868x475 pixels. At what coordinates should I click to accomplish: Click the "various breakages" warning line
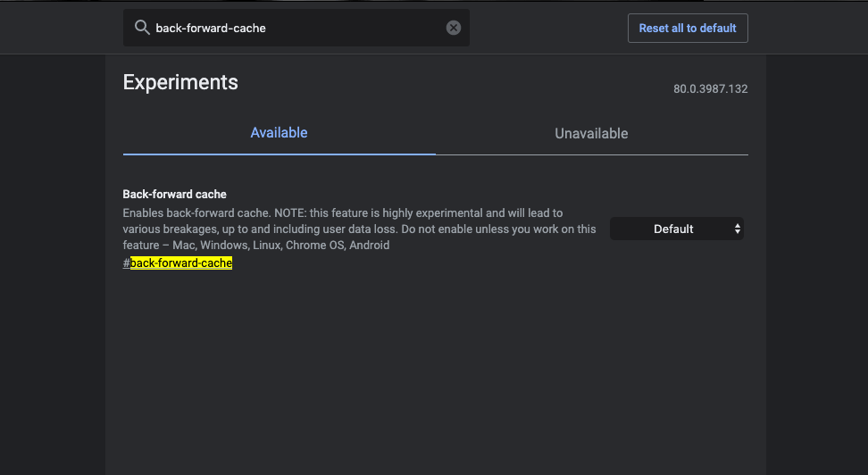[x=359, y=229]
